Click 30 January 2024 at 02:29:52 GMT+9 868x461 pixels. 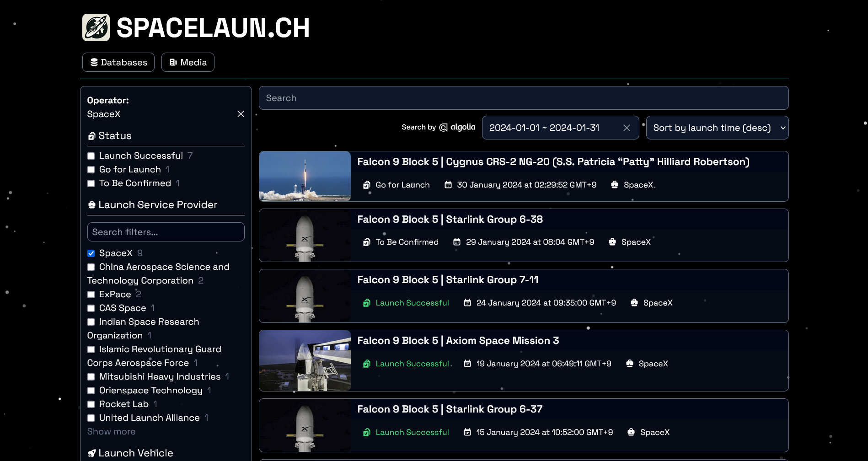[527, 185]
